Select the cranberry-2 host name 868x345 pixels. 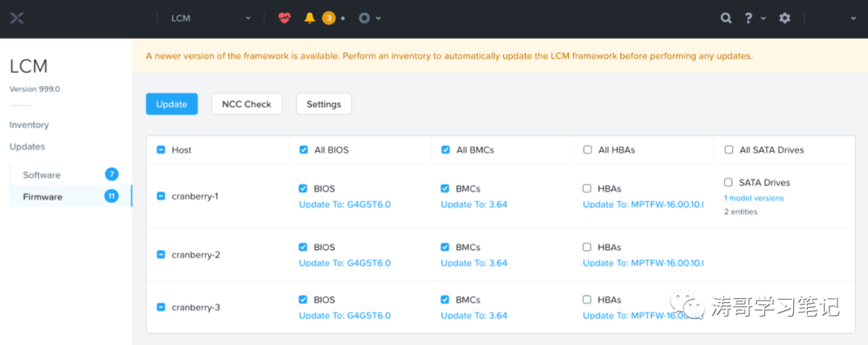point(195,255)
